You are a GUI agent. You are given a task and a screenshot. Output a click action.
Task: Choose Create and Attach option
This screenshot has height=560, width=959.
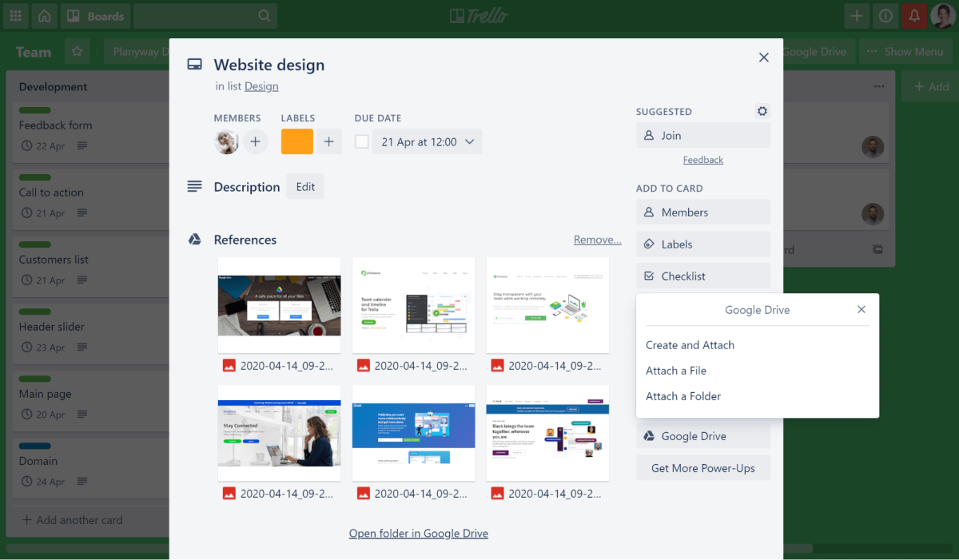point(690,344)
